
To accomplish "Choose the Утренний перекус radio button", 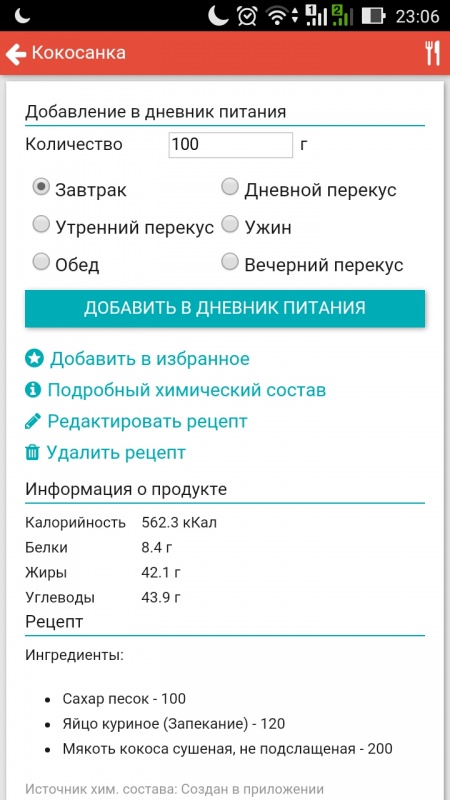I will pos(41,224).
